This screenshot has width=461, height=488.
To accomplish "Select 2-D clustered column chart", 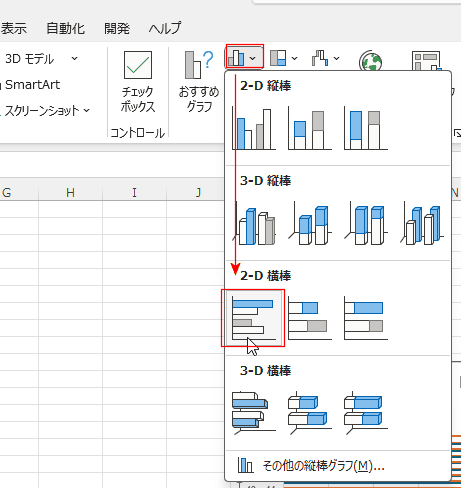I will click(x=254, y=128).
